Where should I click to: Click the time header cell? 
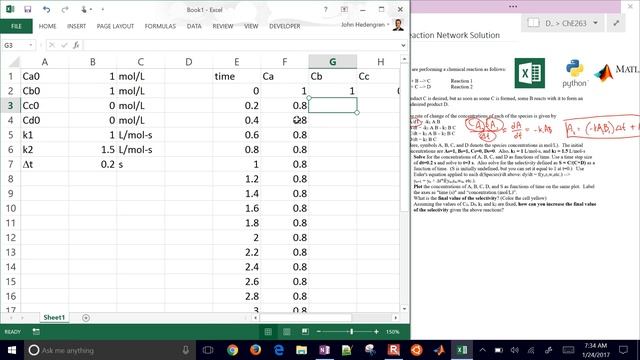(x=237, y=76)
